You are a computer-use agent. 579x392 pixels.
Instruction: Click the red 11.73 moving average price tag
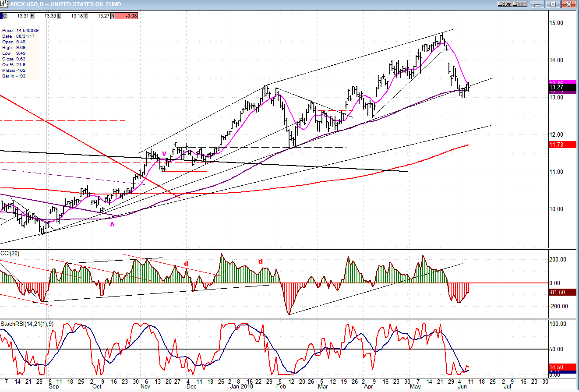point(562,150)
